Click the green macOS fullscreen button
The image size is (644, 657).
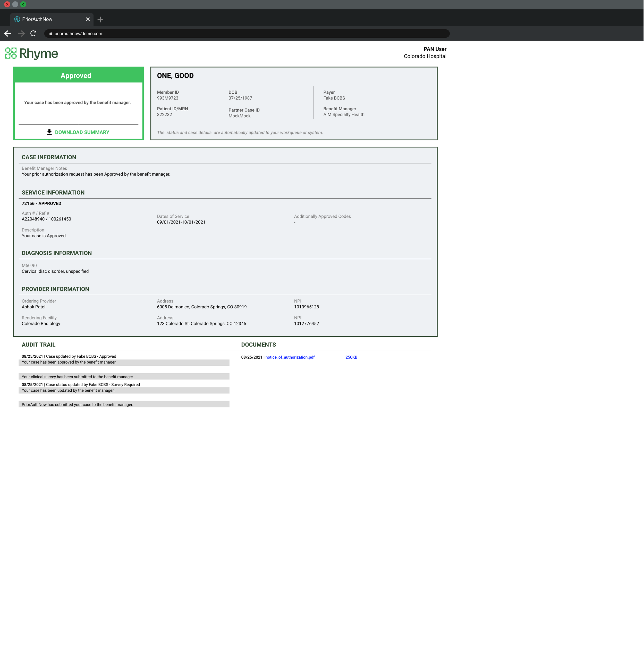coord(23,4)
